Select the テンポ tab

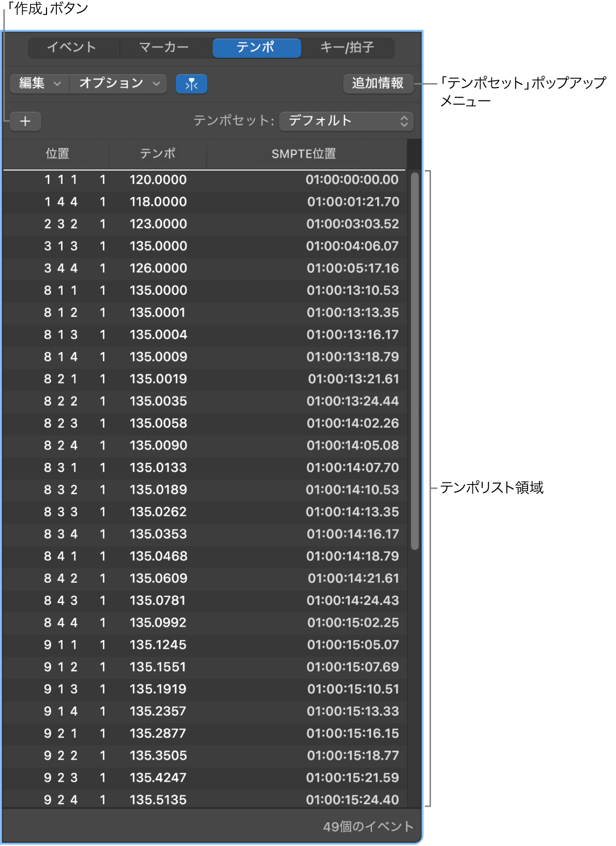(x=257, y=48)
